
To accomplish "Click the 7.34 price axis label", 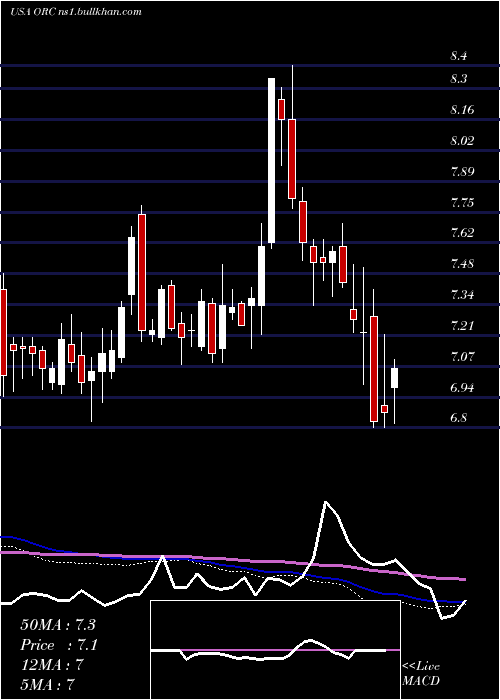I will pyautogui.click(x=462, y=295).
